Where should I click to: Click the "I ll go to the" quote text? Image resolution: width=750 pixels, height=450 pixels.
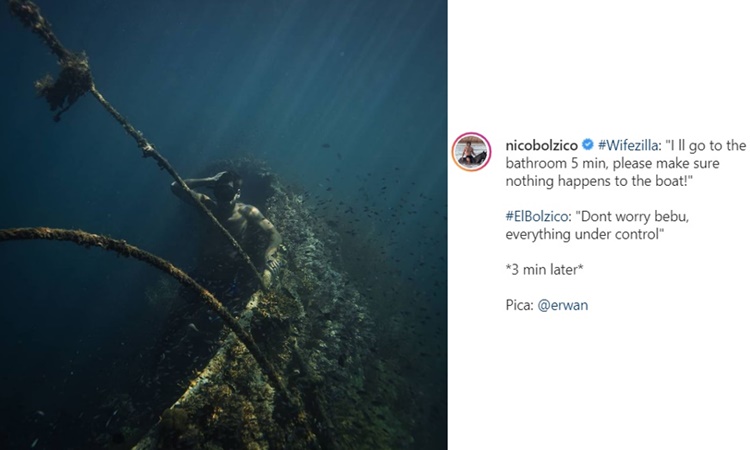[706, 145]
